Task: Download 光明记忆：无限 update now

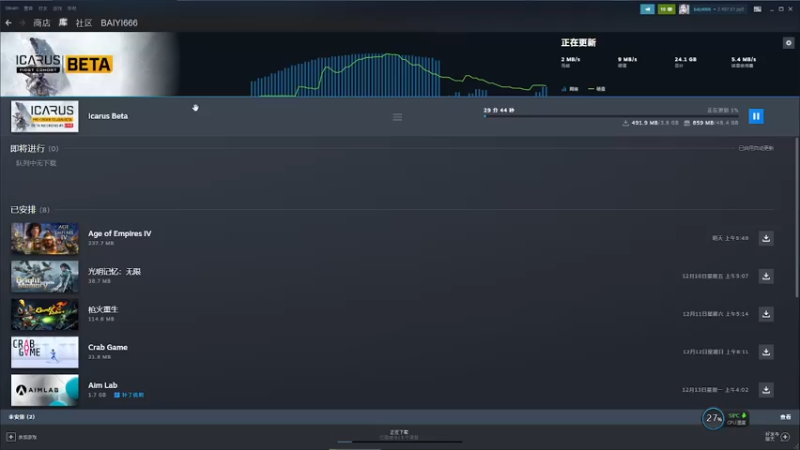Action: (x=766, y=276)
